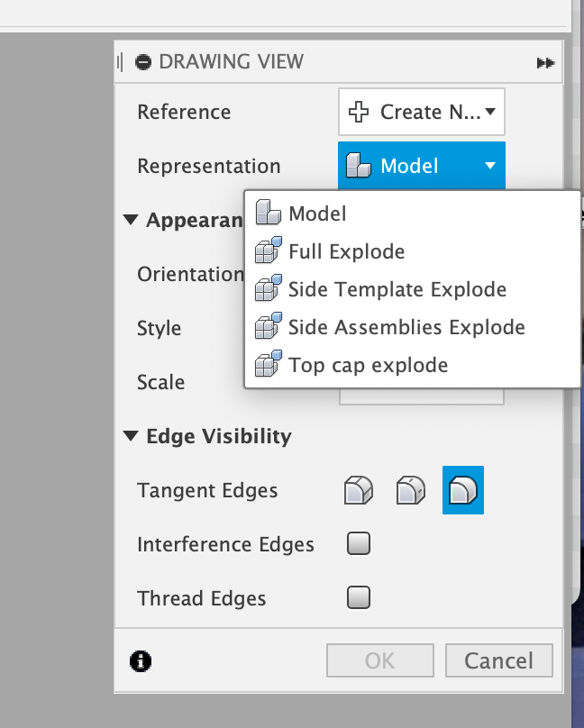Click the Cancel button
584x728 pixels.
pyautogui.click(x=499, y=660)
